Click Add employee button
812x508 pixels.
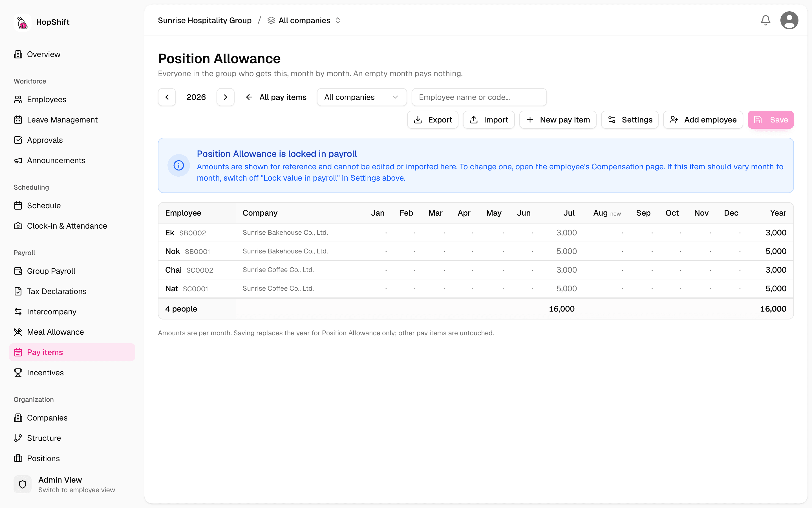(x=703, y=120)
